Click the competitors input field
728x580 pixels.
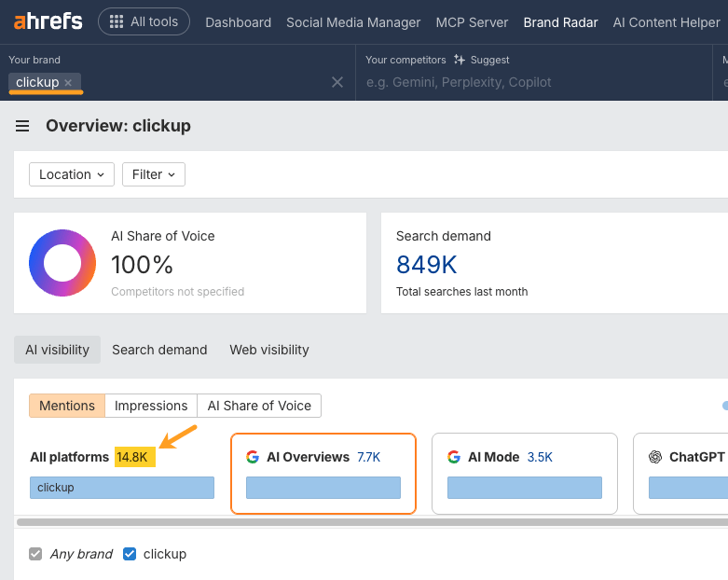531,82
